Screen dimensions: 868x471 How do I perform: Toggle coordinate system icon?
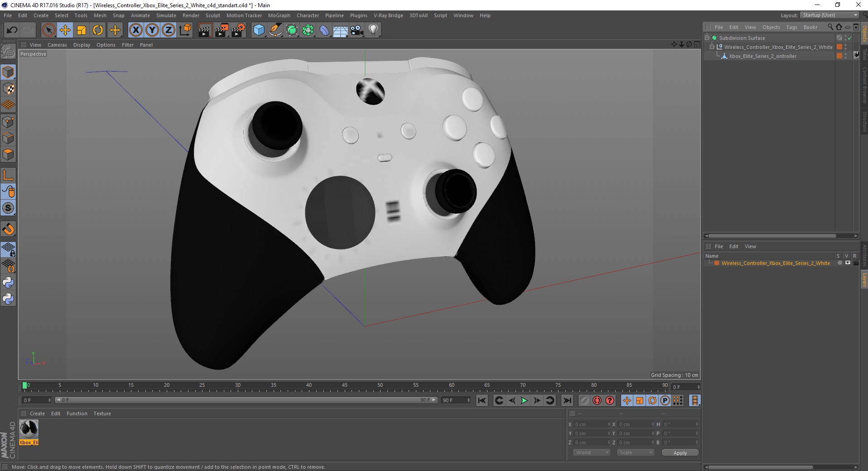coord(185,30)
